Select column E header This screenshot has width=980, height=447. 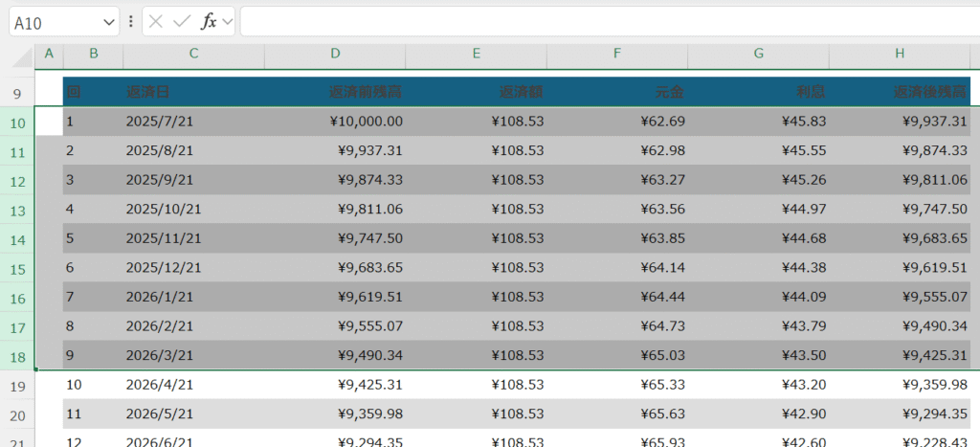click(477, 54)
